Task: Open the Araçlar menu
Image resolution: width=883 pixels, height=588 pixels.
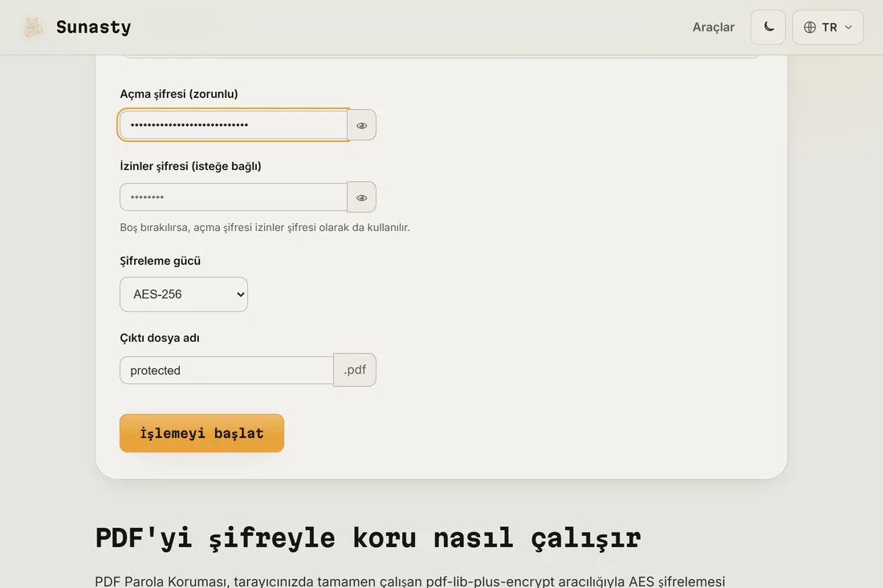Action: (x=713, y=27)
